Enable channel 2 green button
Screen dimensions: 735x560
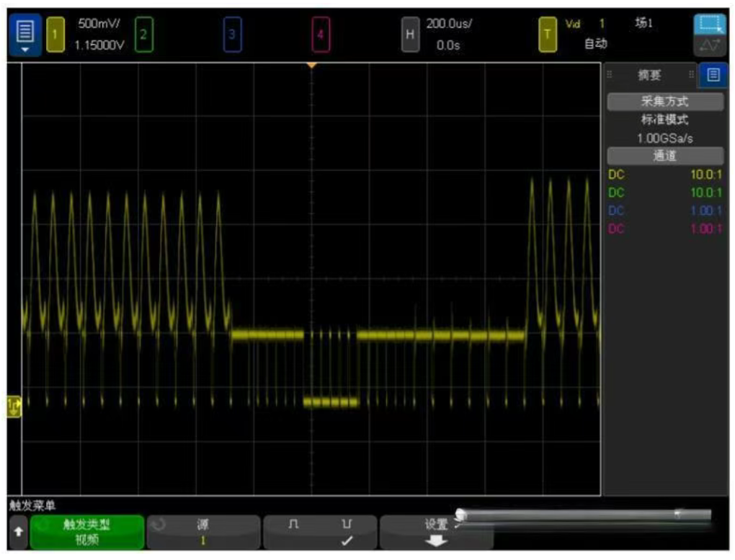[143, 35]
